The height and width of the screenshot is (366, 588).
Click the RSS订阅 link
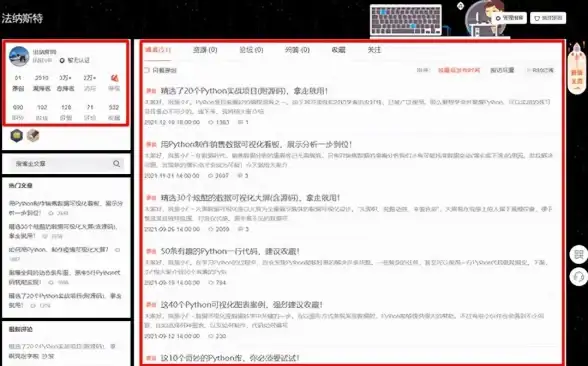[540, 70]
